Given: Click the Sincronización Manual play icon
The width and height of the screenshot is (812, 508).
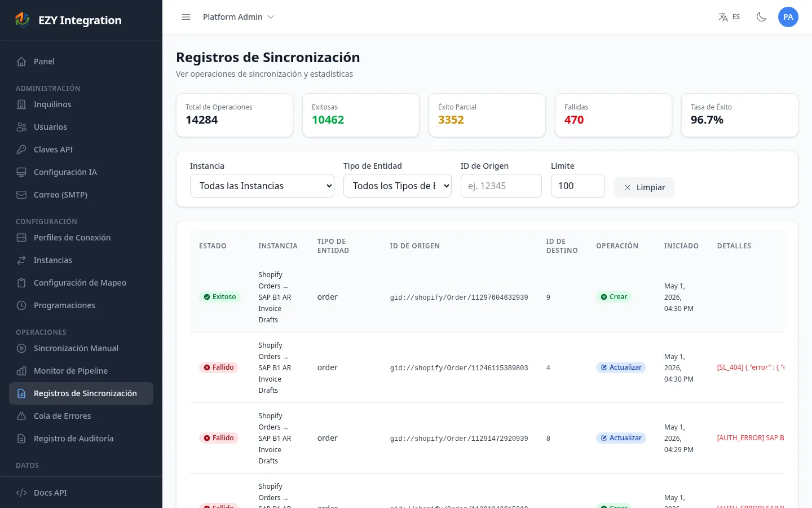Looking at the screenshot, I should (x=21, y=348).
